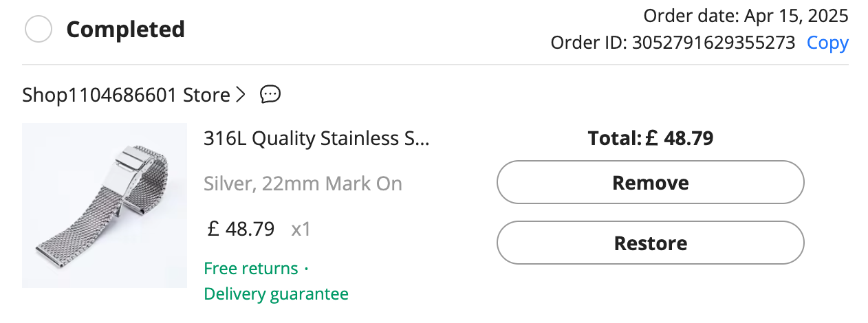View the Delivery guarantee details
Screen dimensions: 868x323
coord(276,294)
